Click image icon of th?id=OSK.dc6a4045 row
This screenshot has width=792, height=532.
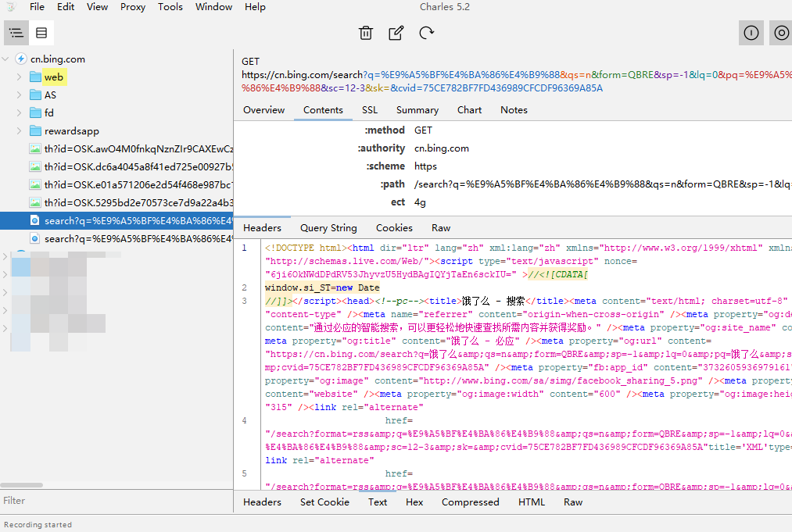point(35,166)
